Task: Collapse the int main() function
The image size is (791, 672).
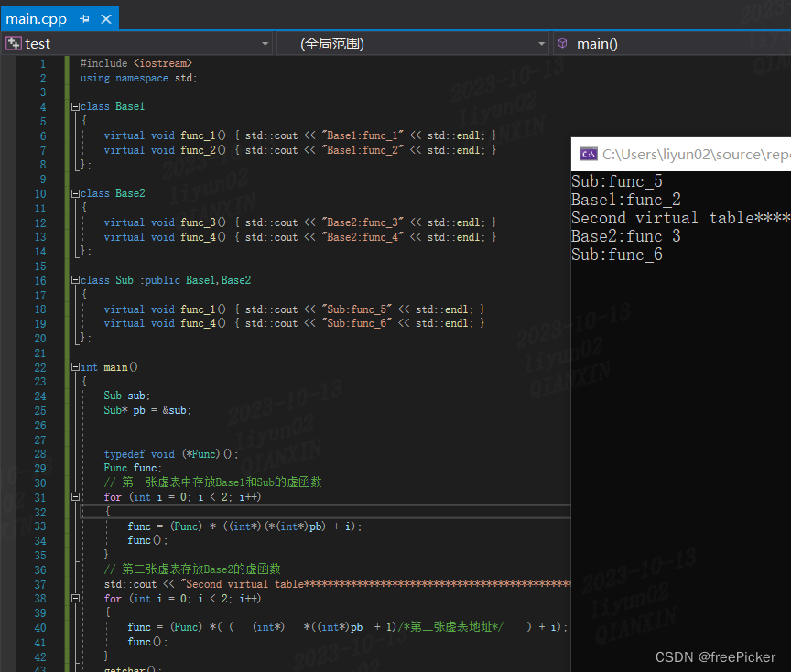Action: coord(75,367)
